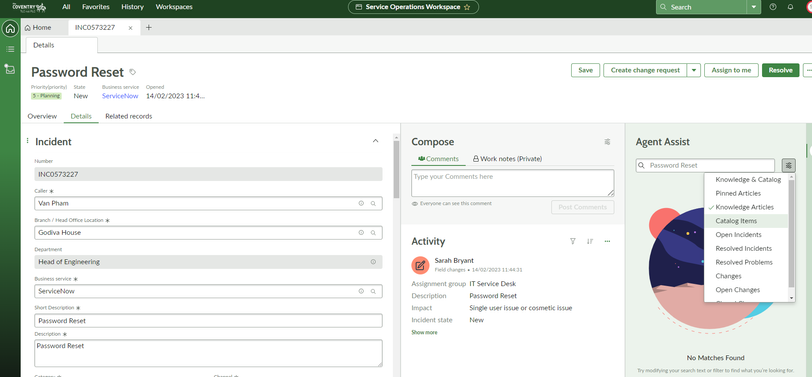Expand the Create change request dropdown arrow
The width and height of the screenshot is (812, 377).
694,70
